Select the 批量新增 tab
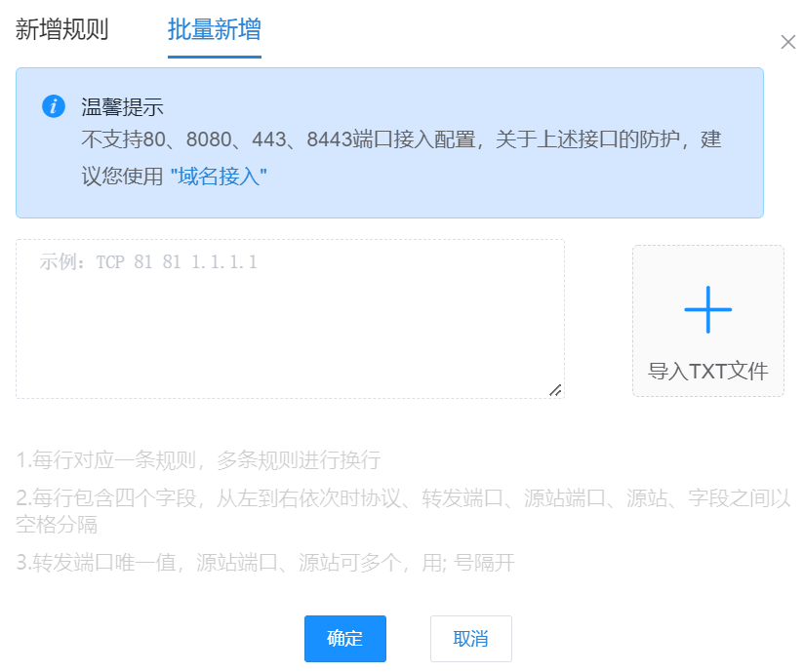This screenshot has height=672, width=803. 215,29
